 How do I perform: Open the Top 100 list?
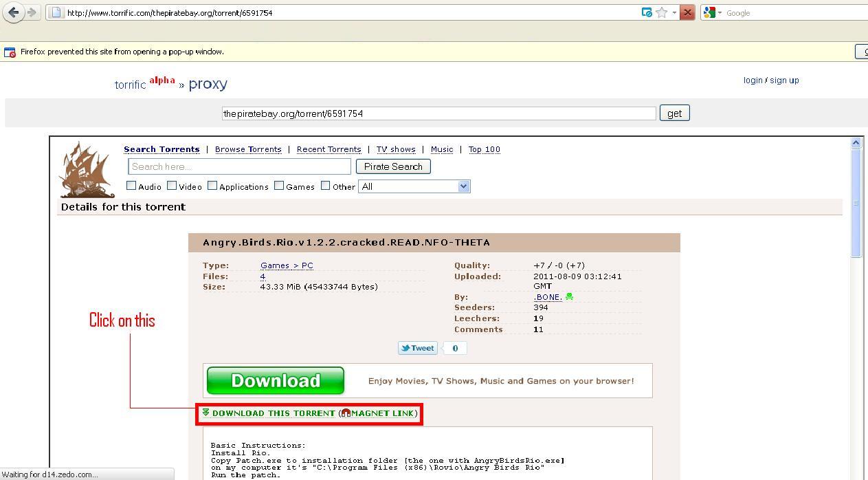point(485,149)
